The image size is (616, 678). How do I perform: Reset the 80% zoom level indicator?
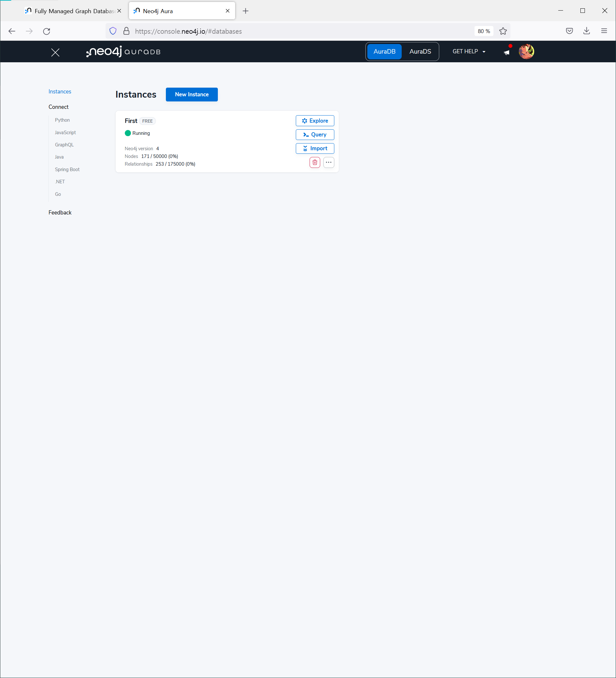click(483, 31)
